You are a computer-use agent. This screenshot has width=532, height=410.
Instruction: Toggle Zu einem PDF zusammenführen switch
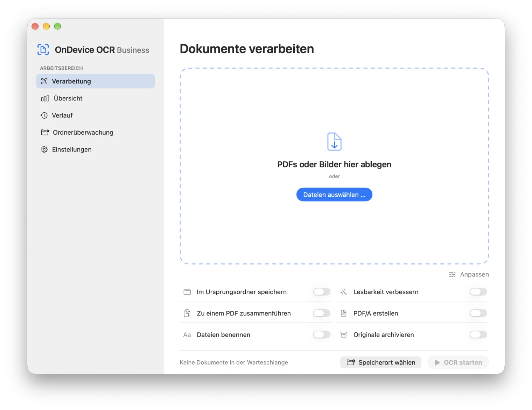[322, 313]
